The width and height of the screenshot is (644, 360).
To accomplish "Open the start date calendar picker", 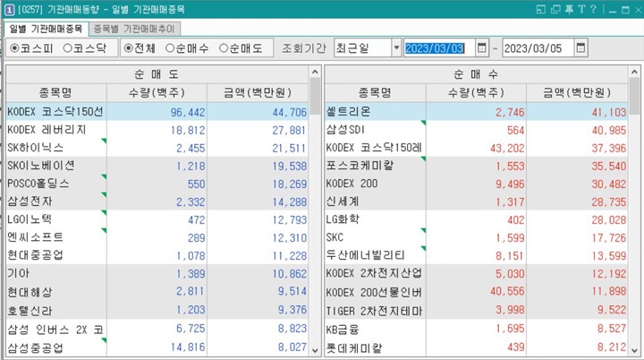I will 482,48.
